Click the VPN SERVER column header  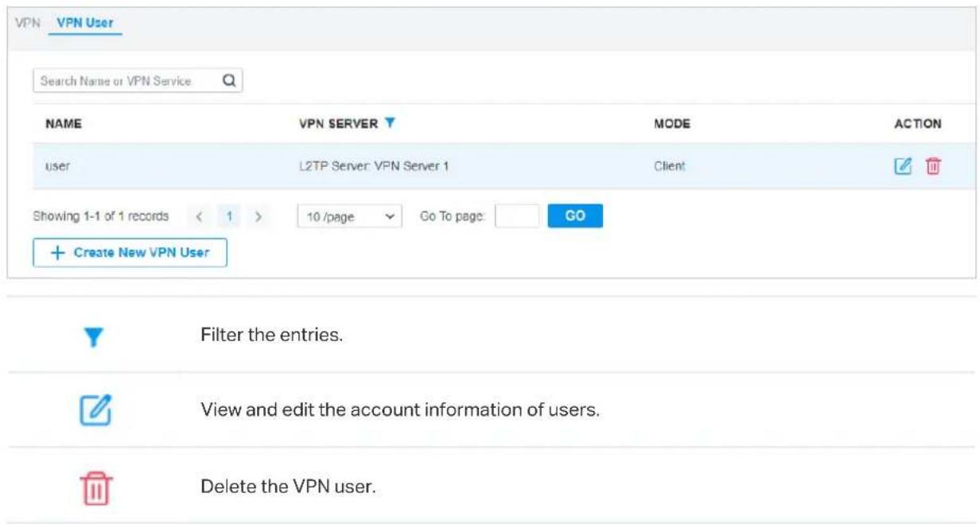point(338,124)
